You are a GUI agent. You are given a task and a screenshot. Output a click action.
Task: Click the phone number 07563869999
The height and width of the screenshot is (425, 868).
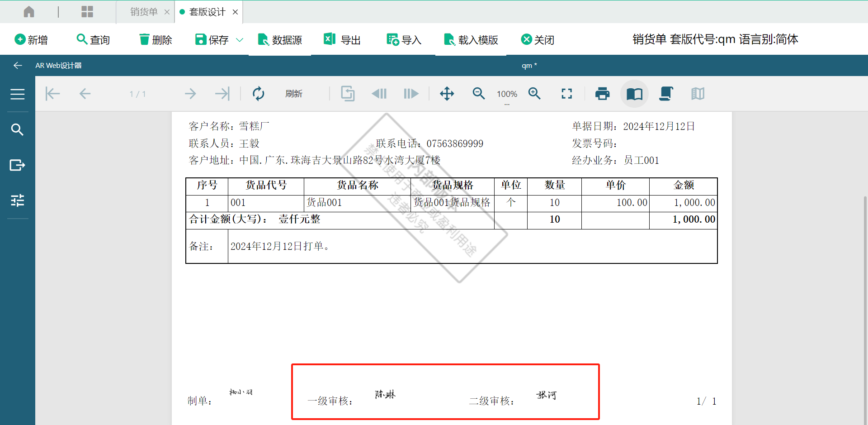tap(455, 144)
